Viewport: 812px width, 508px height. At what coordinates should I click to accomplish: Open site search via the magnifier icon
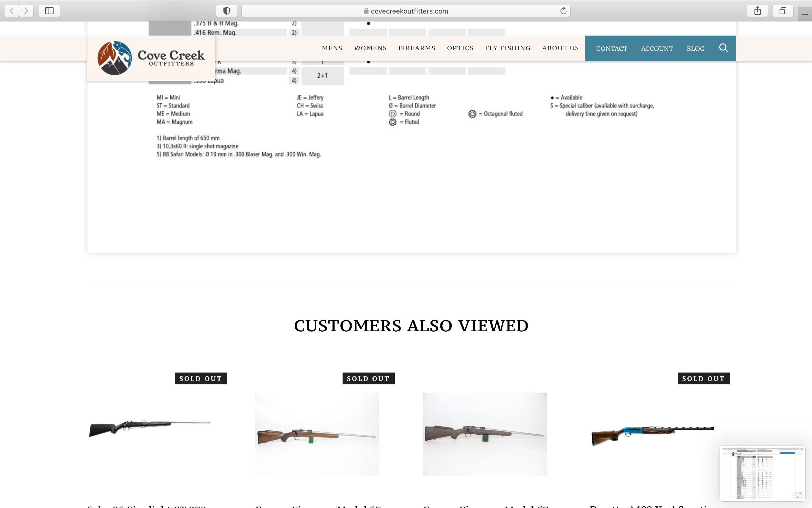pos(723,48)
